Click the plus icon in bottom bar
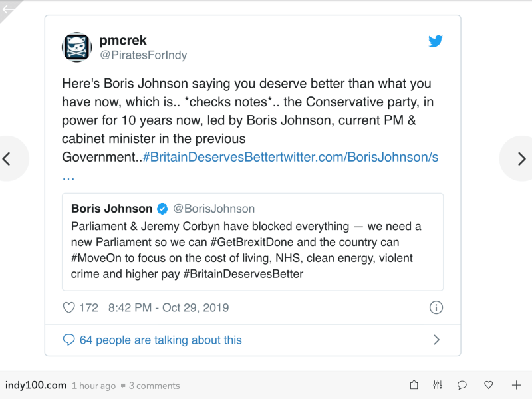This screenshot has height=399, width=532. pyautogui.click(x=516, y=385)
